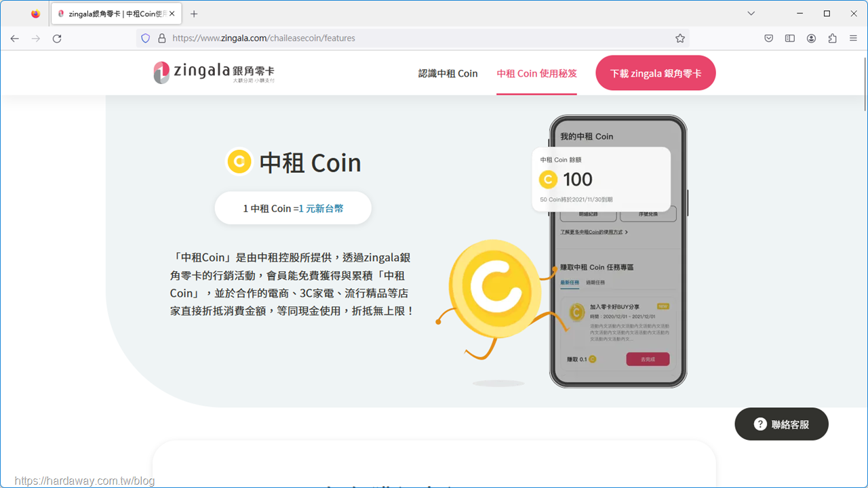Click the 下載 zingala 銀角零卡 button
The image size is (868, 488).
pyautogui.click(x=656, y=73)
